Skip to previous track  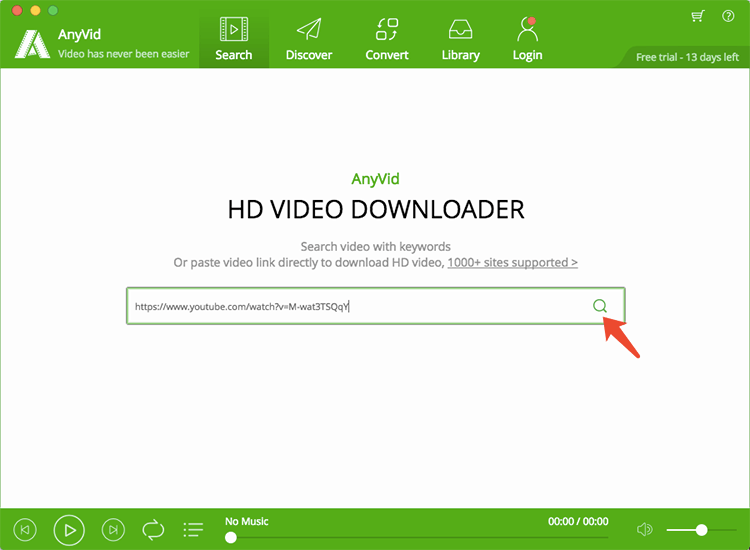25,530
